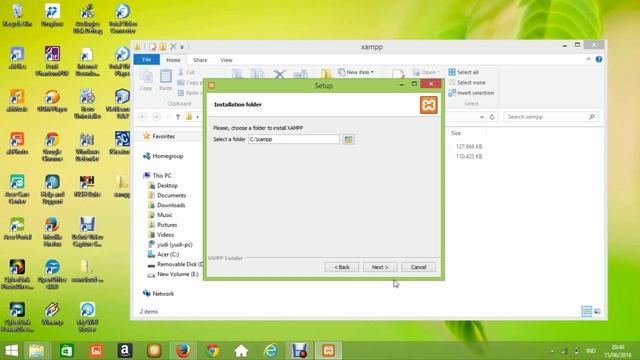Screen dimensions: 640x360
Task: Switch to the Share ribbon tab
Action: coord(200,60)
